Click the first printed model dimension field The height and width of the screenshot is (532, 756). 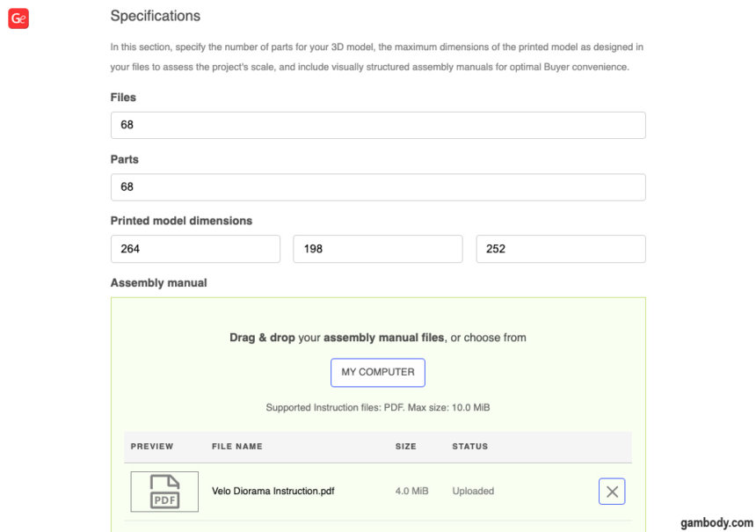195,249
